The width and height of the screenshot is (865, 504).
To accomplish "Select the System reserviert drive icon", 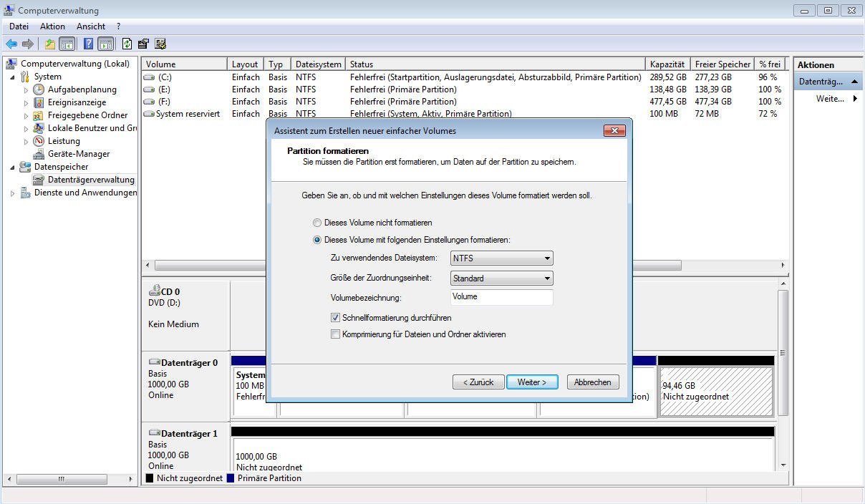I will (149, 114).
